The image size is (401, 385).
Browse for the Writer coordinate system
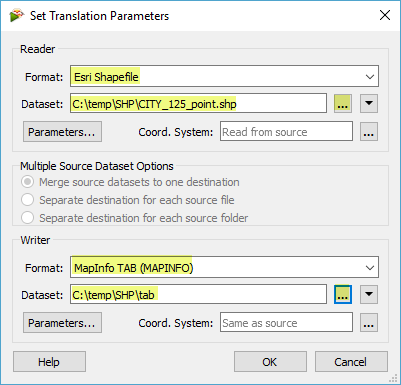369,322
